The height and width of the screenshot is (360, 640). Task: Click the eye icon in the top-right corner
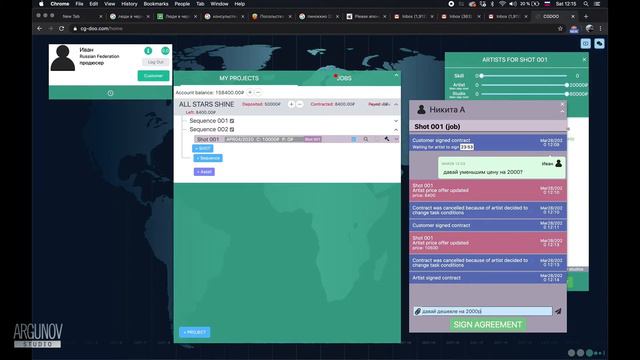point(586,44)
